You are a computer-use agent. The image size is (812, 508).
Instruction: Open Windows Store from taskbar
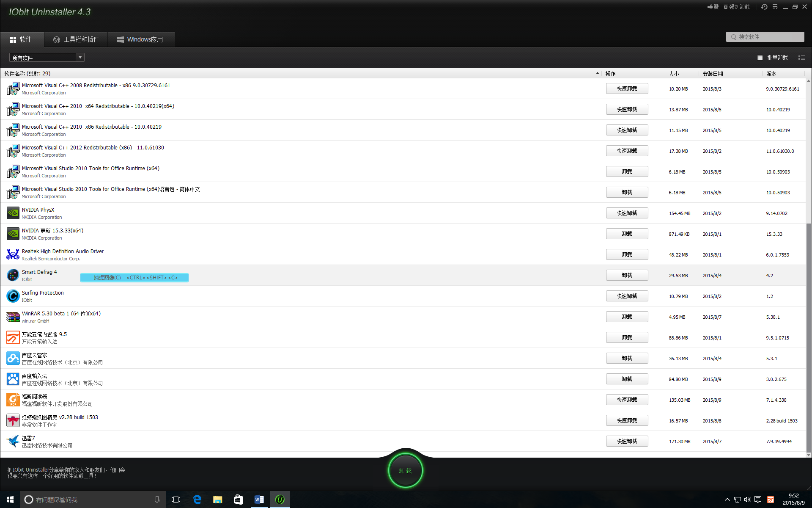coord(238,500)
